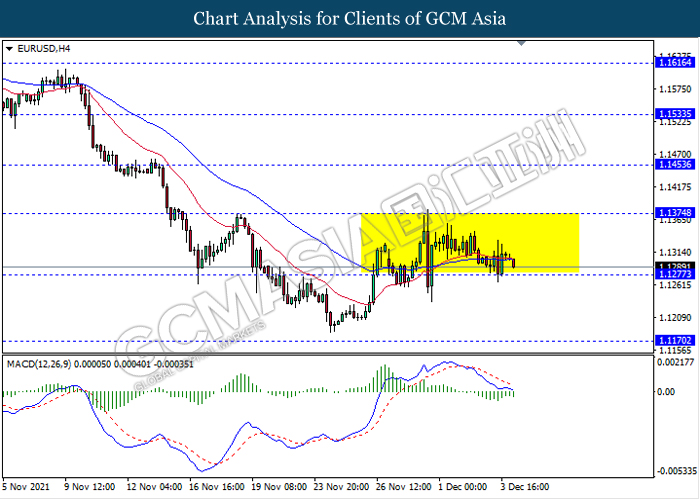The width and height of the screenshot is (700, 500).
Task: Click the 1.14175 axis price value
Action: 675,187
